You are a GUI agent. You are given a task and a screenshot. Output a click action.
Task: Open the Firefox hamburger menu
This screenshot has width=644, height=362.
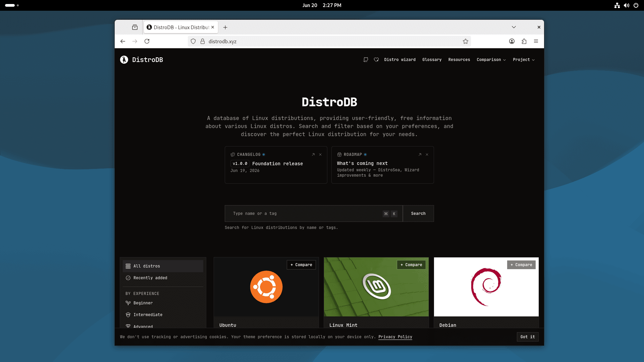click(536, 41)
